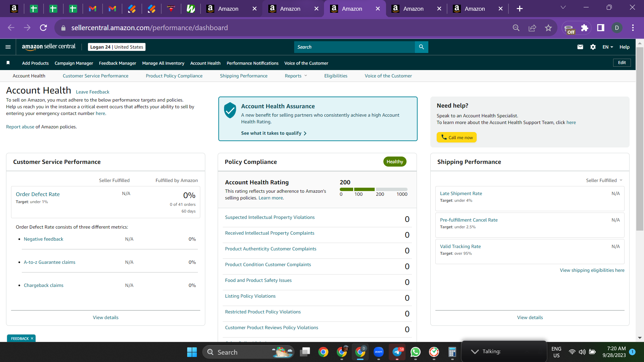Open the Chrome profile D avatar
Screen dimensions: 644x362
tap(617, 28)
